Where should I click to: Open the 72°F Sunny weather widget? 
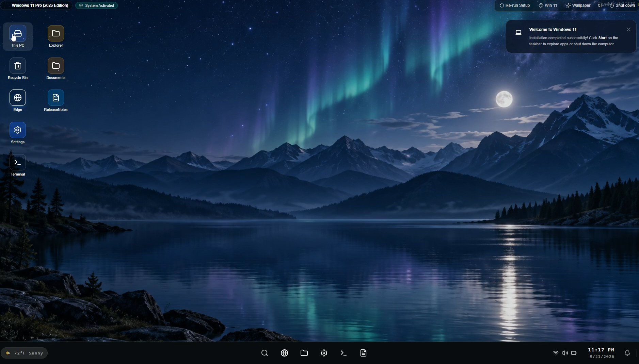[x=24, y=353]
